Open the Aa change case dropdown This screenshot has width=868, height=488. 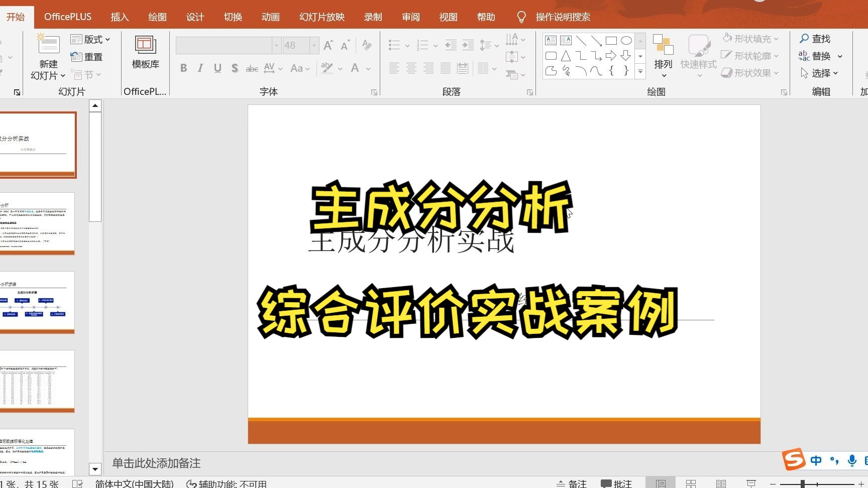click(x=300, y=68)
